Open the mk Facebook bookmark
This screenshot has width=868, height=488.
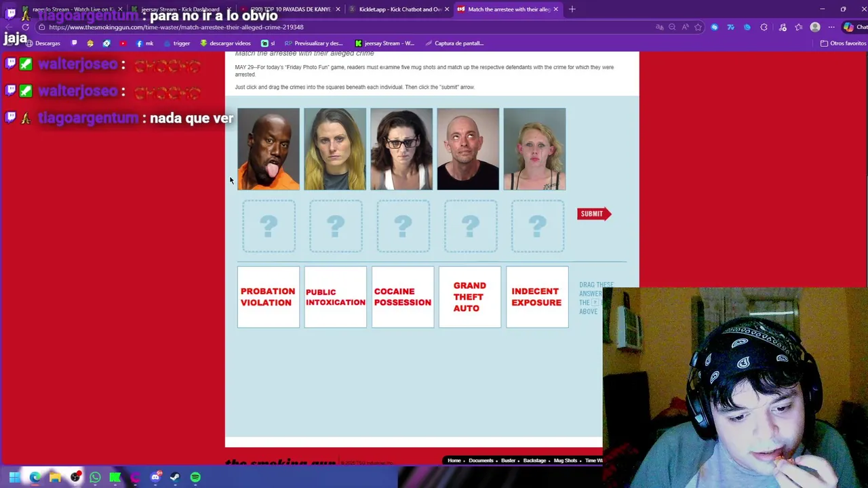pos(144,43)
